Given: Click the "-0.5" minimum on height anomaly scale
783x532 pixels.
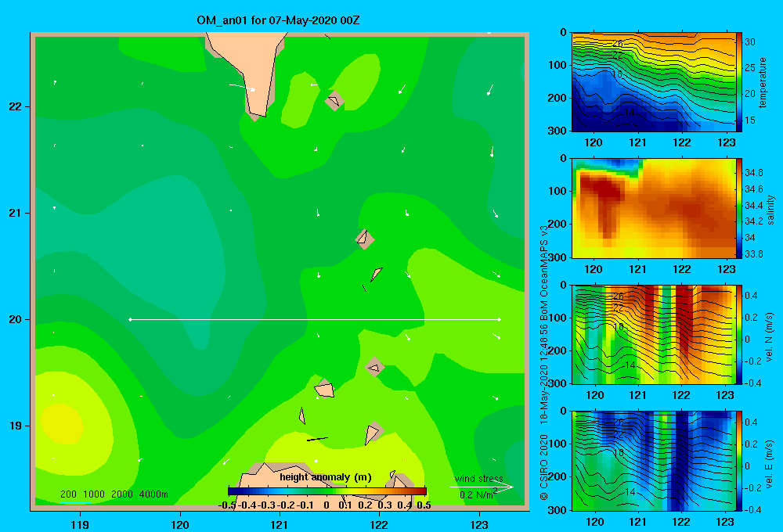Looking at the screenshot, I should pyautogui.click(x=227, y=505).
